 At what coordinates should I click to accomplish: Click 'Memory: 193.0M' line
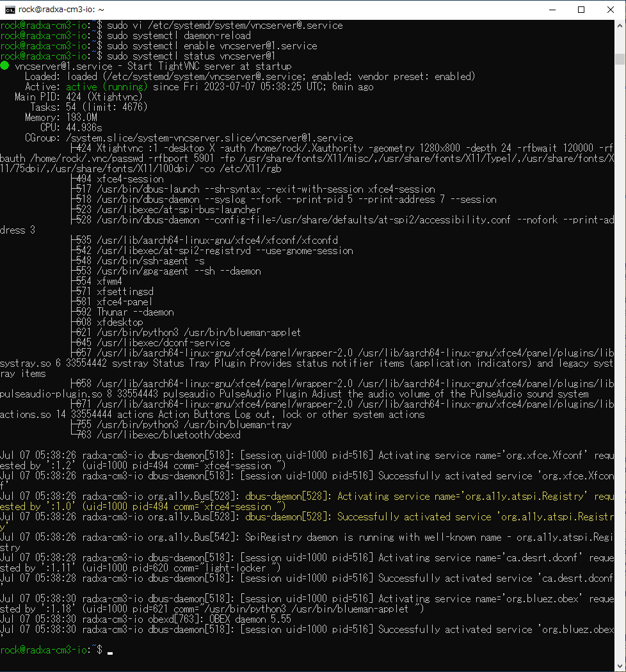[x=61, y=117]
